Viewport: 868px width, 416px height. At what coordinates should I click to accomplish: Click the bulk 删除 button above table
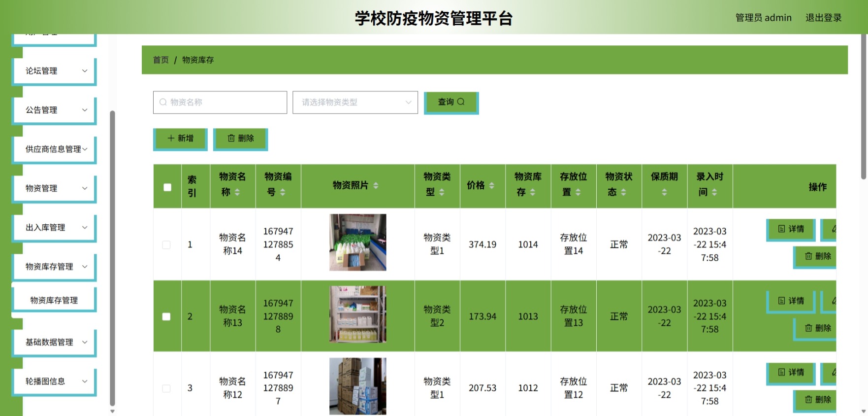click(240, 139)
